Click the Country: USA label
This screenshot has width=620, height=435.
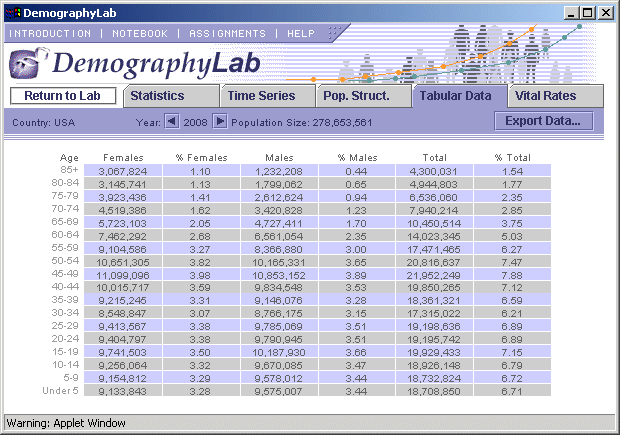click(43, 123)
